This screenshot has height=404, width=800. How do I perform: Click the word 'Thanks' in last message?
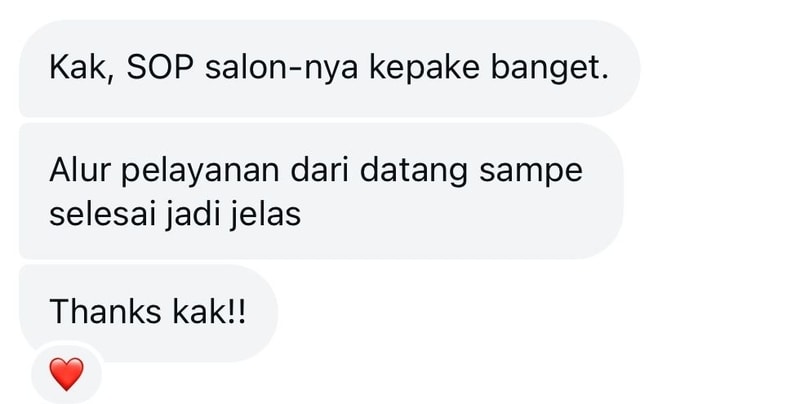pos(105,311)
